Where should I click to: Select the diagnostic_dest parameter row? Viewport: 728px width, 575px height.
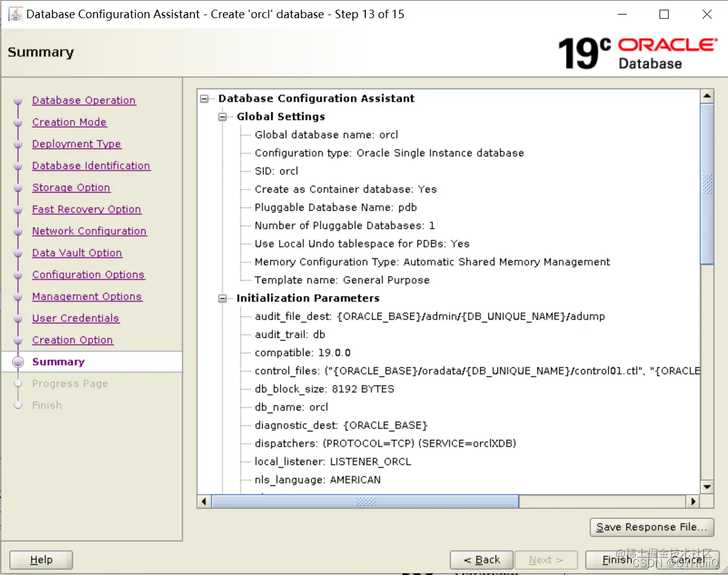coord(341,425)
